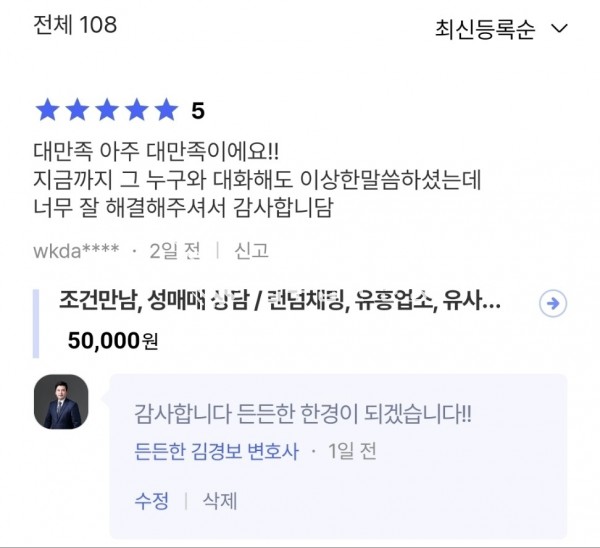Click the fifth (last) rating star
Viewport: 600px width, 548px height.
click(x=165, y=110)
